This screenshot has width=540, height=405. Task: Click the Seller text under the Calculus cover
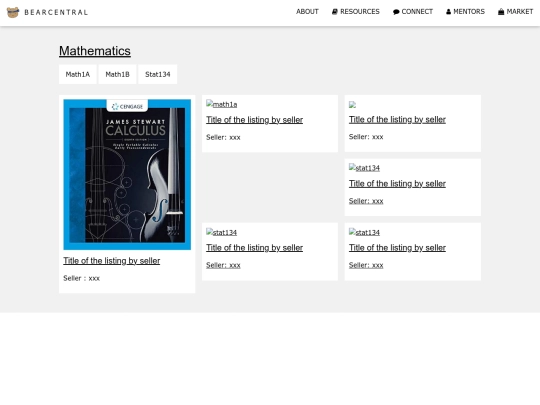82,278
